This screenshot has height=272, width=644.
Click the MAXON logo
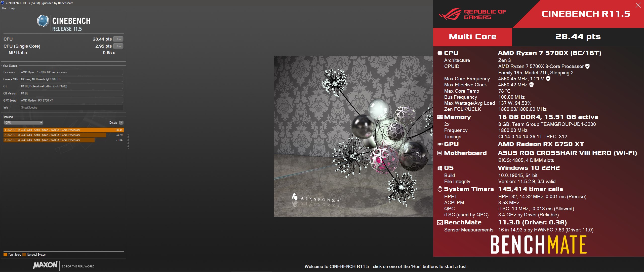coord(45,265)
